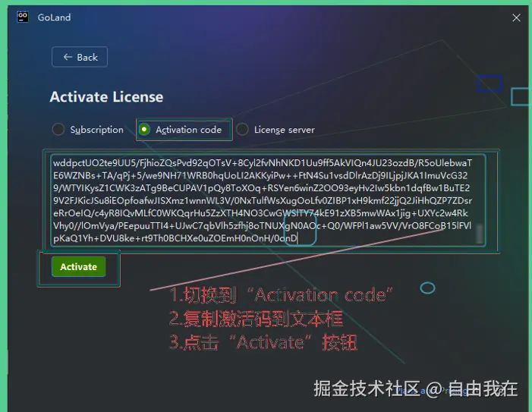Screen dimensions: 532x412
Task: Click the text area vertical scrollbar thumb
Action: [x=479, y=234]
